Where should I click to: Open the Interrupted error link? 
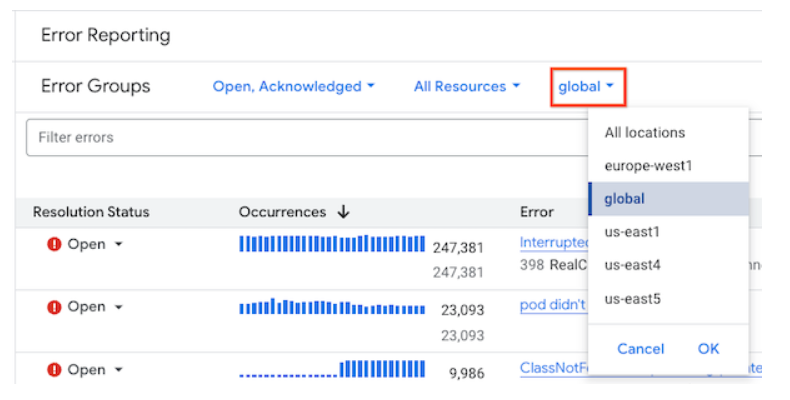coord(554,243)
